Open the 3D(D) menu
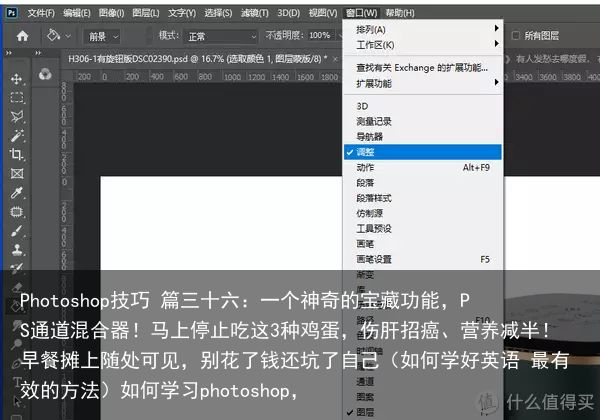600x420 pixels. coord(289,13)
